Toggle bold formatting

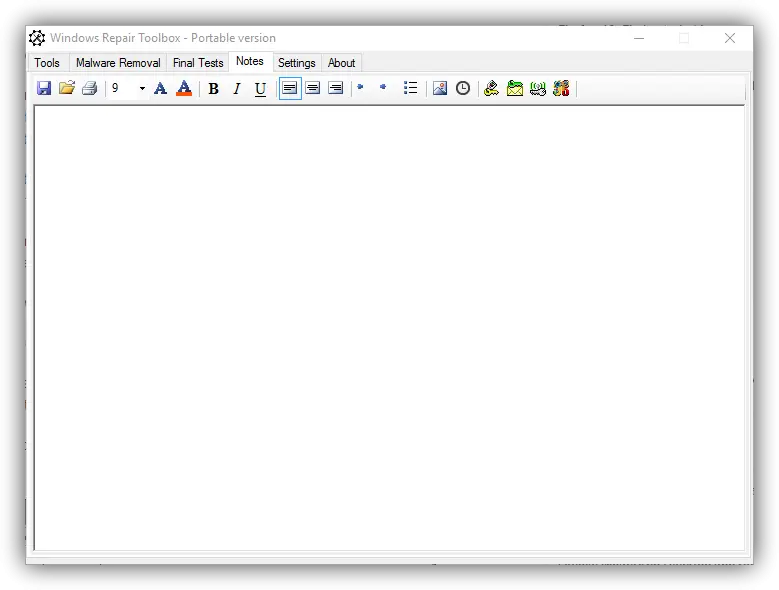click(x=214, y=88)
